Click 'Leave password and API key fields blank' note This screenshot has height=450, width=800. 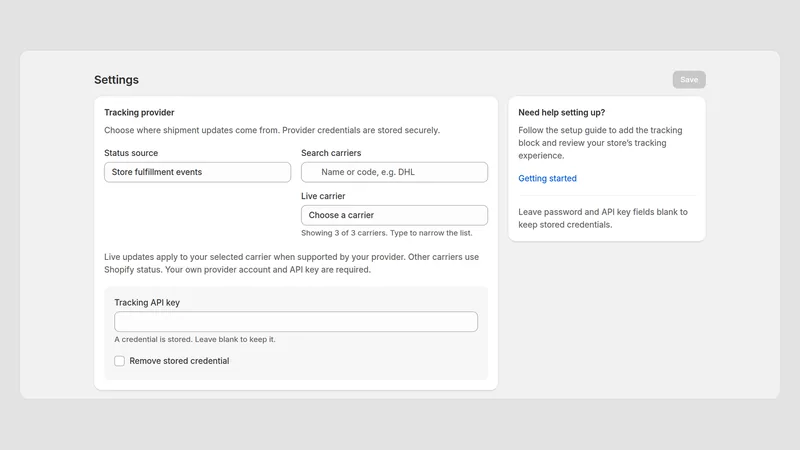click(603, 218)
